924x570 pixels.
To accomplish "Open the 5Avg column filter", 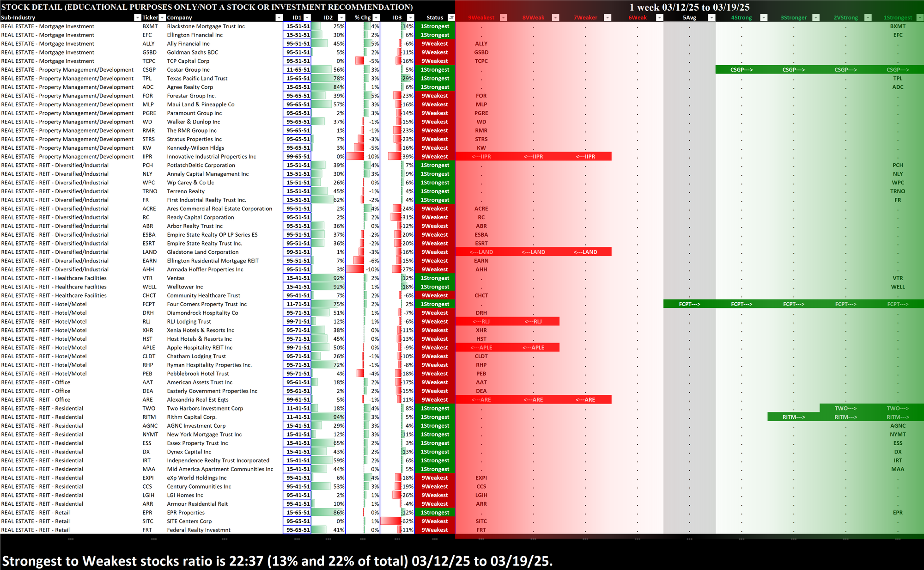I will click(x=711, y=18).
